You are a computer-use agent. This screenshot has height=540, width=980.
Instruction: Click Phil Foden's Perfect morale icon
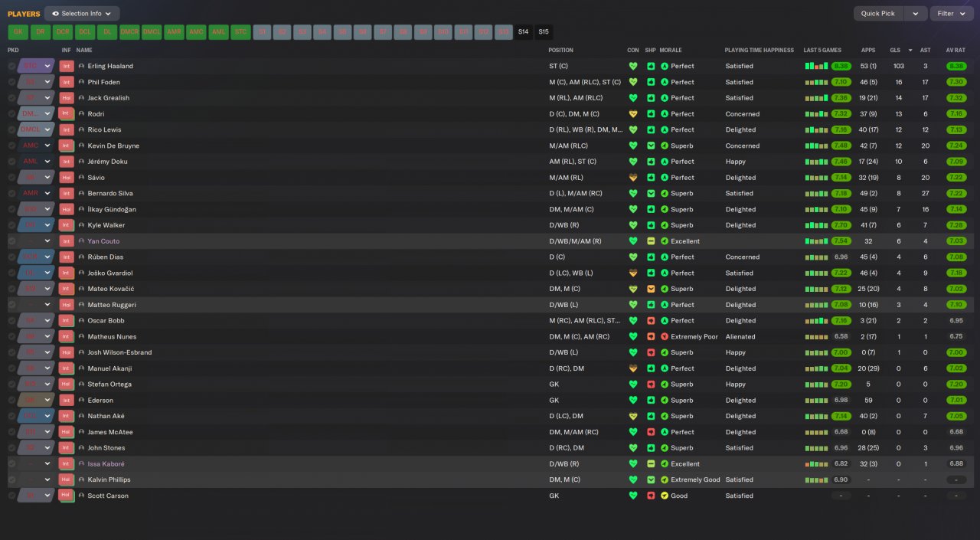(665, 82)
